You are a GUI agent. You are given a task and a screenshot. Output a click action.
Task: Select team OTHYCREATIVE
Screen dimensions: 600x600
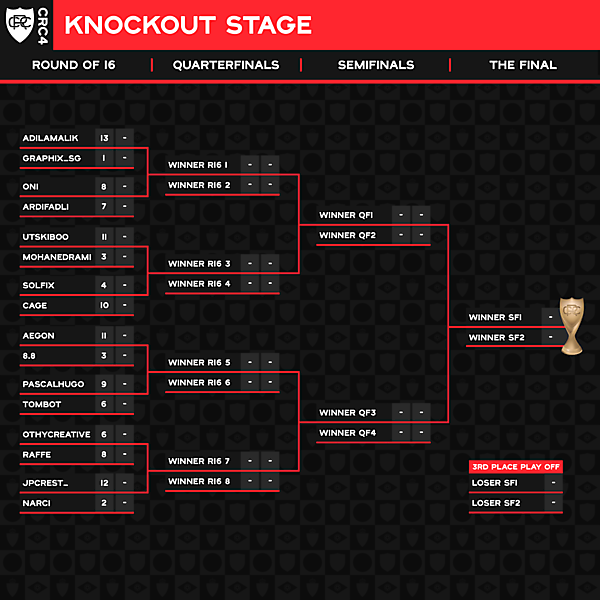pyautogui.click(x=56, y=434)
